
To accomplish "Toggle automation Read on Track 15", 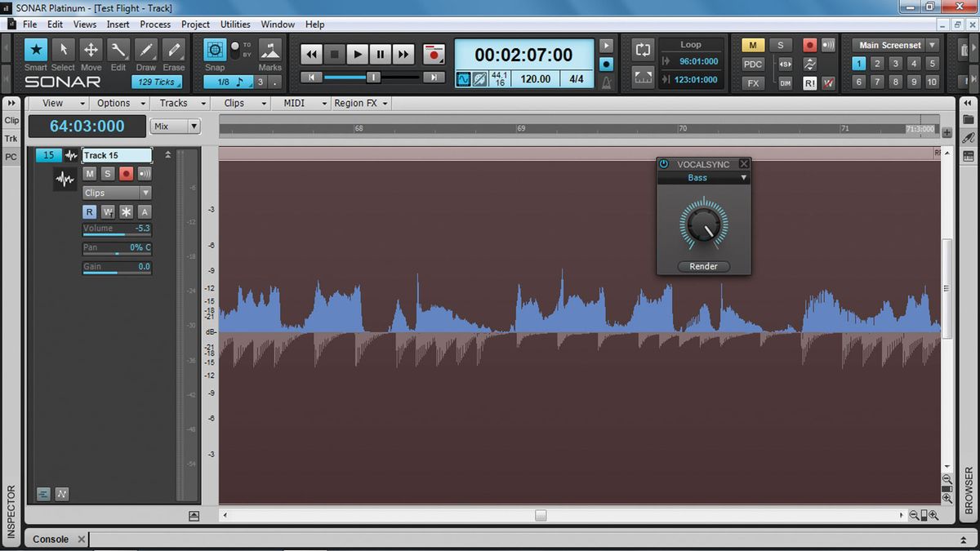I will click(90, 211).
